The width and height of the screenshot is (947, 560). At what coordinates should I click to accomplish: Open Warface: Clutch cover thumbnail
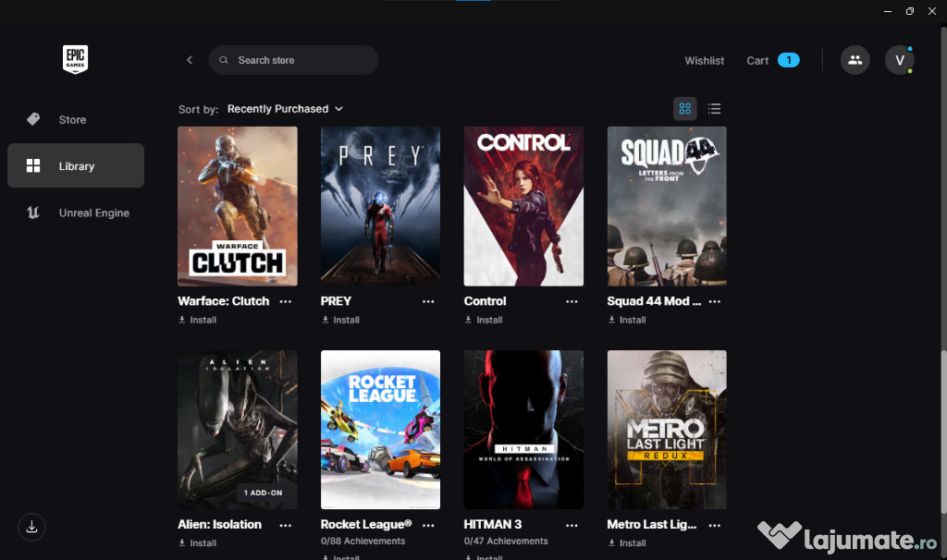[x=238, y=206]
